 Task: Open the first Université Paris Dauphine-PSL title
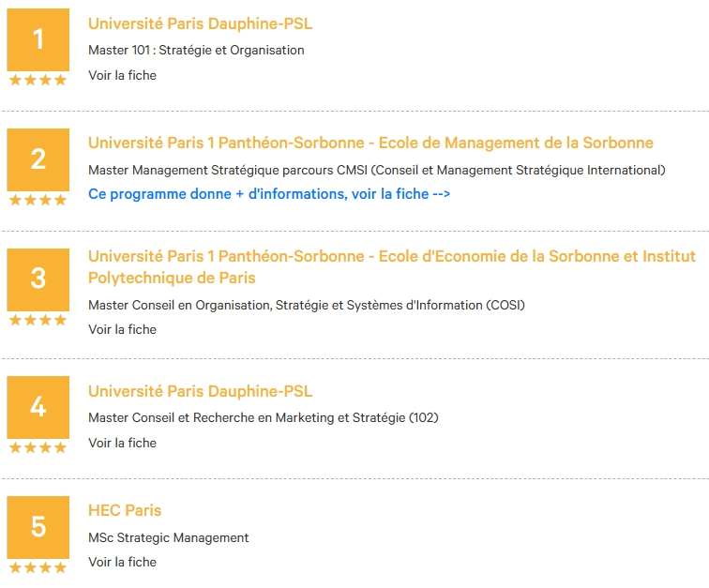tap(201, 23)
